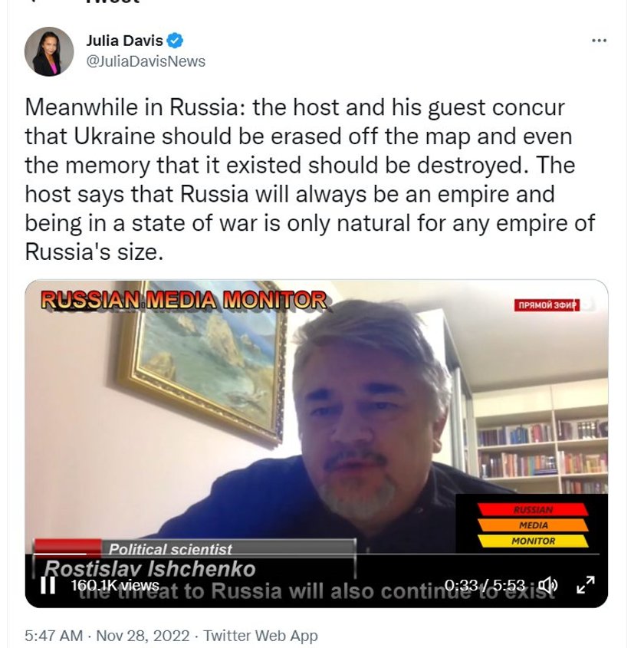Visit the @JuliaDavisNews handle
This screenshot has height=648, width=644.
[x=146, y=61]
